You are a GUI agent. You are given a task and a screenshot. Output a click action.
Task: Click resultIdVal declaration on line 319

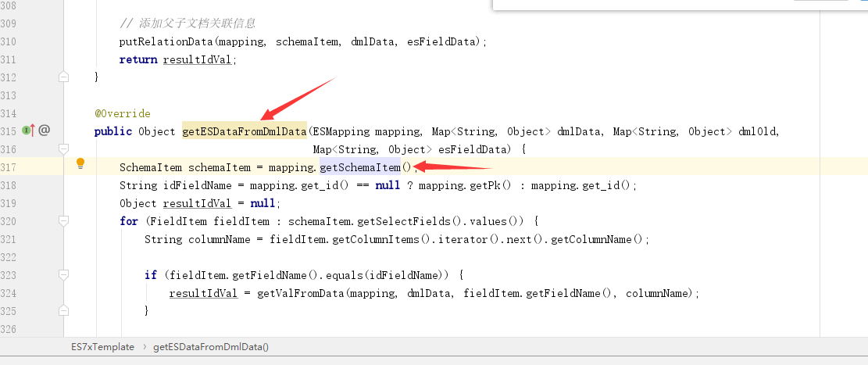197,203
